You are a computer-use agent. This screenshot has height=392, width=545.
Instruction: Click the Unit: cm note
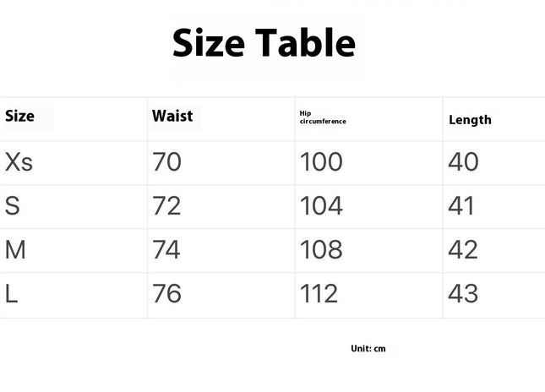[368, 349]
